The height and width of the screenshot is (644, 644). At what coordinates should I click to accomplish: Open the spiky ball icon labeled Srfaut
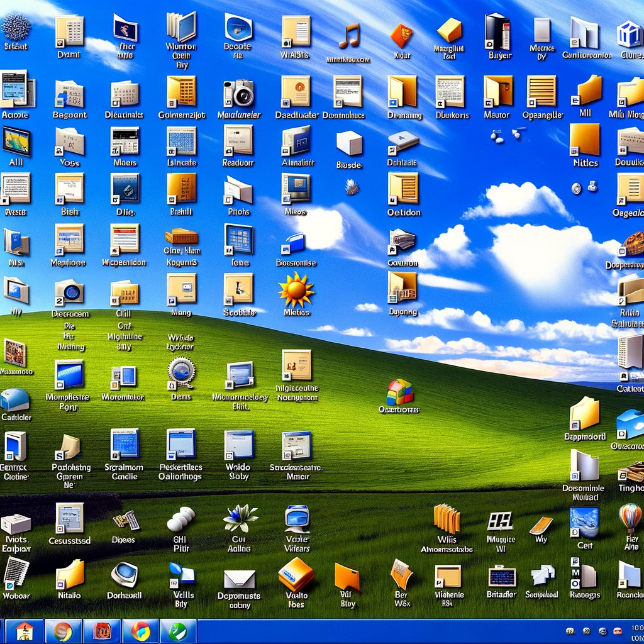[16, 26]
